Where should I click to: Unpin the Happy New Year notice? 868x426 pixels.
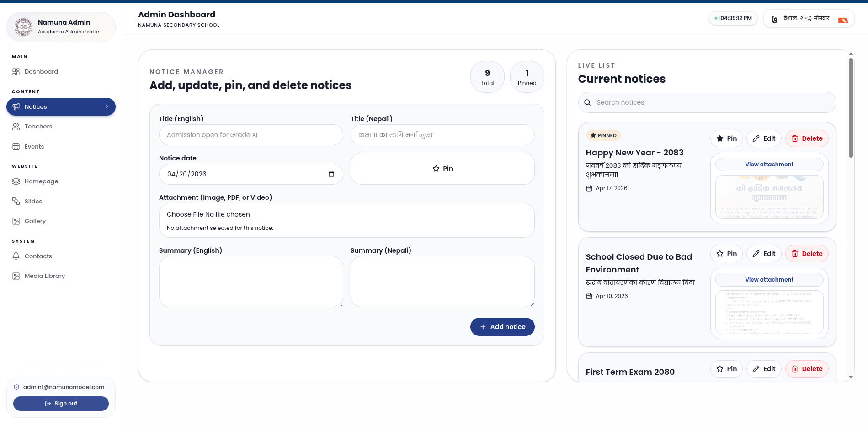pyautogui.click(x=726, y=138)
